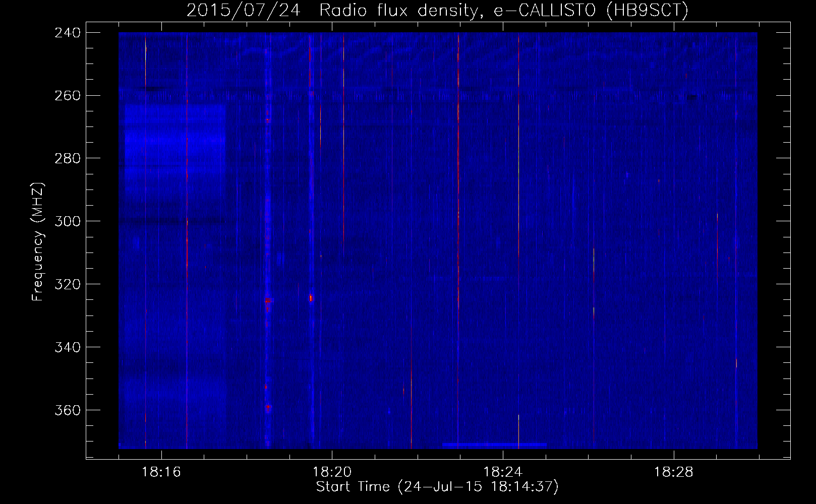Click the 300 frequency tick label
816x504 pixels.
coord(68,222)
